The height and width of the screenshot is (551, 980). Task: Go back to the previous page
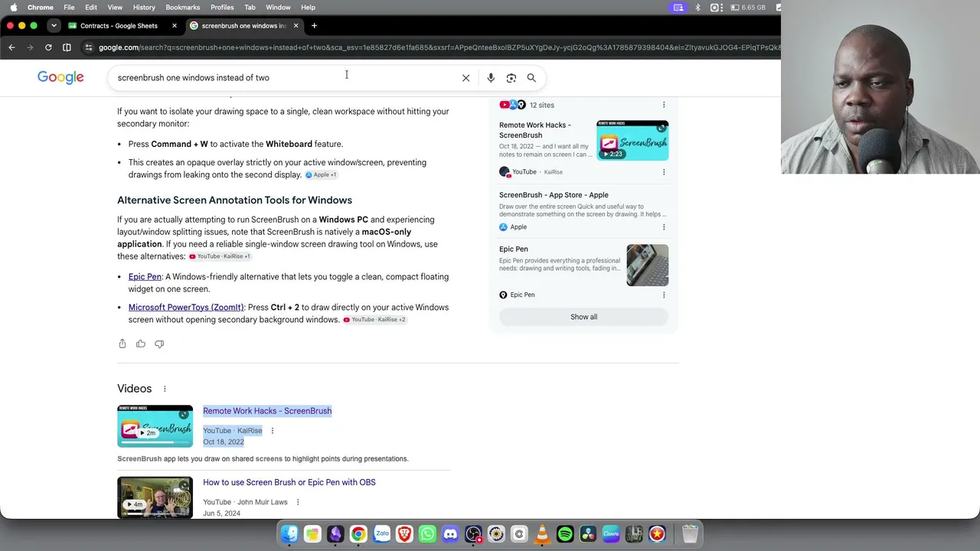tap(11, 47)
